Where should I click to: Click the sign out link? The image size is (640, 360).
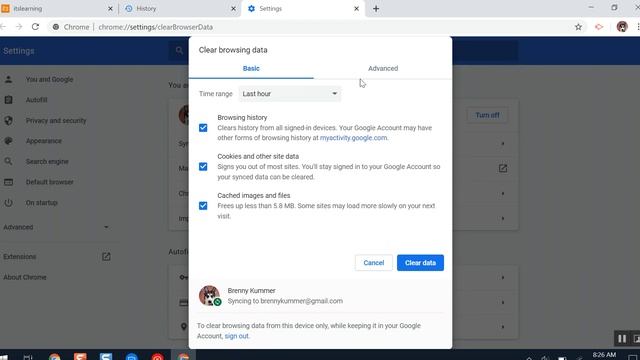point(236,336)
